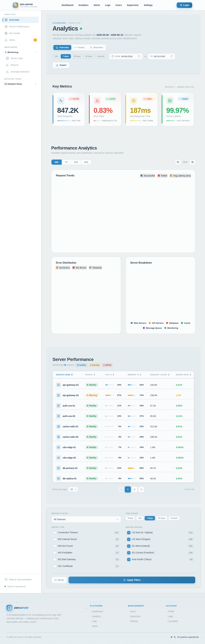
Task: Click the footer activity icon beside All systems operational
Action: (x=174, y=637)
